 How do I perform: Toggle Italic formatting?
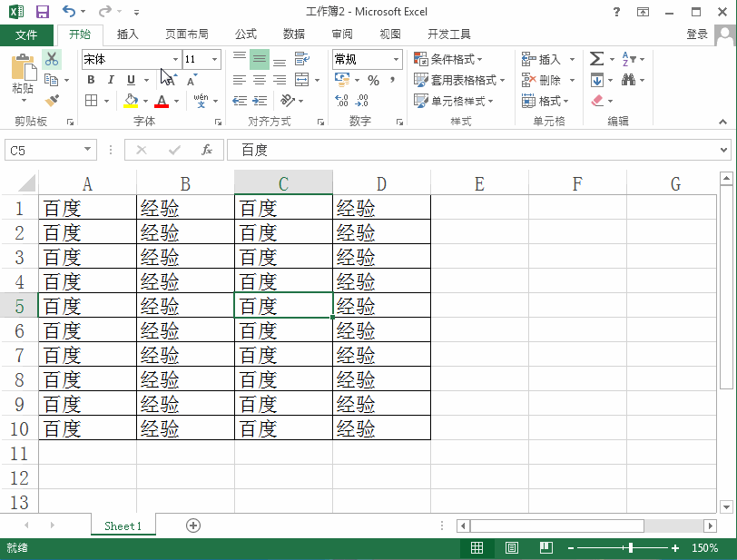[x=111, y=80]
